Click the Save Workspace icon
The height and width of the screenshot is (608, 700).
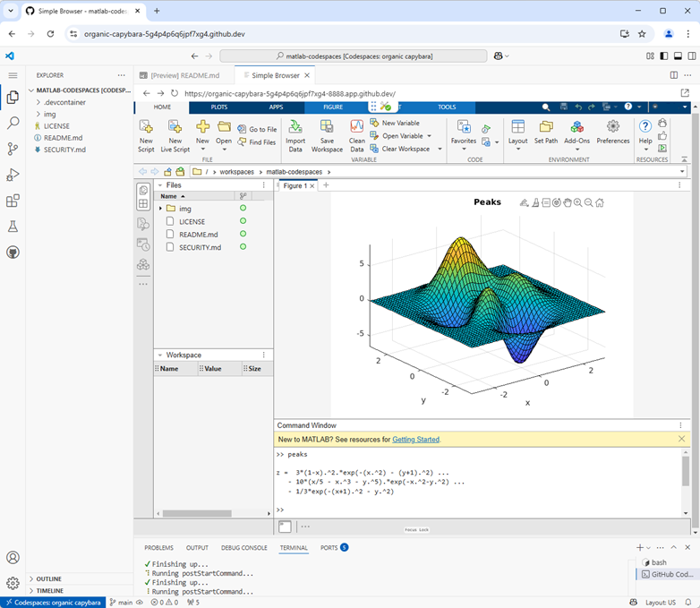pyautogui.click(x=327, y=127)
